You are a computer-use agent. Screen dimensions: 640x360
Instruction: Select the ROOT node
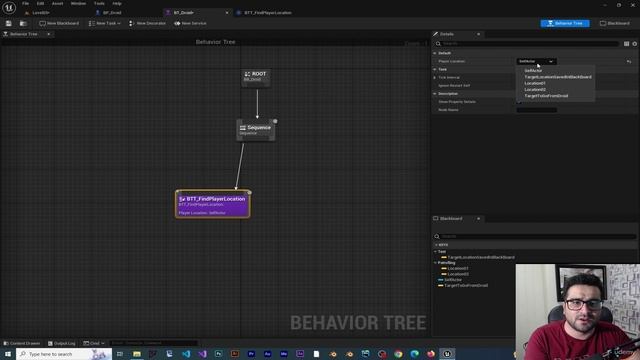[256, 77]
